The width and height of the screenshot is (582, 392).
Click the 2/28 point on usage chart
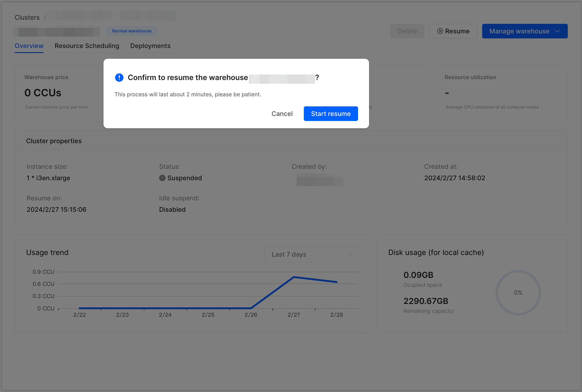(x=337, y=282)
